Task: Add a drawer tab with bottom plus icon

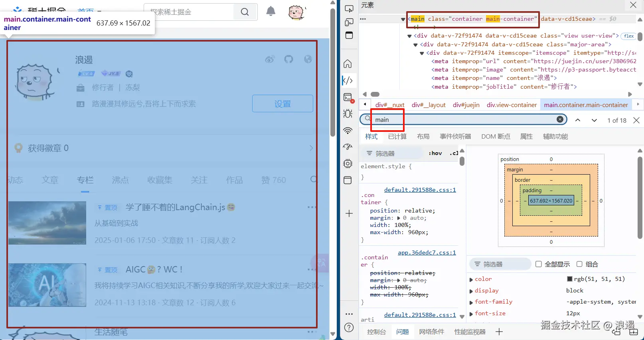Action: pyautogui.click(x=499, y=332)
